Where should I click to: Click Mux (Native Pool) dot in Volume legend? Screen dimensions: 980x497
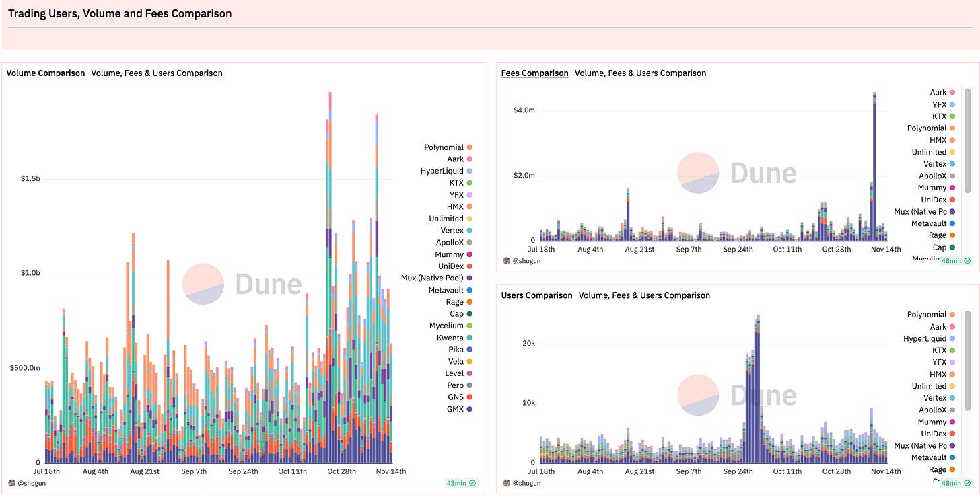point(470,278)
